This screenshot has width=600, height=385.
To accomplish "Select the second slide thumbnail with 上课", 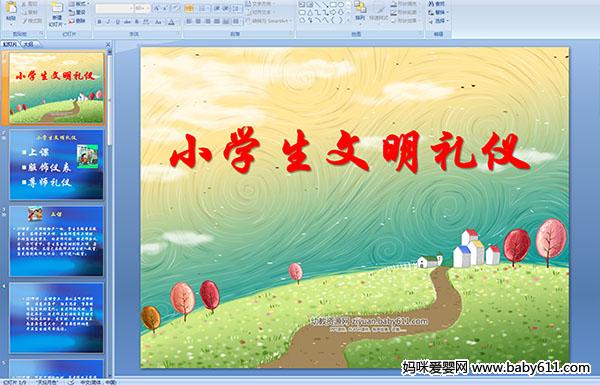I will (57, 165).
